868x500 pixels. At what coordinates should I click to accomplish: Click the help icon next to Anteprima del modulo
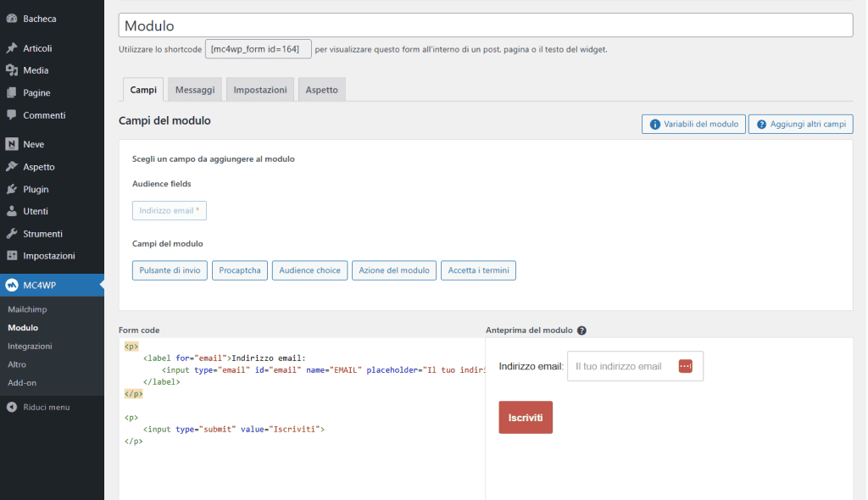point(581,331)
